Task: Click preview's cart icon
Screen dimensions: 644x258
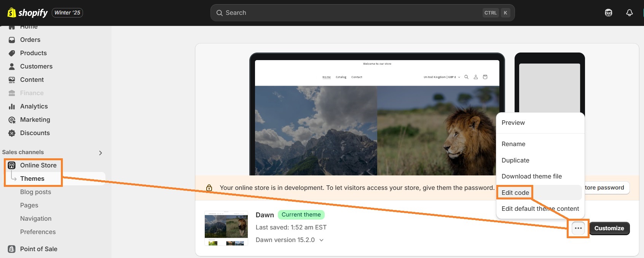Action: (485, 77)
